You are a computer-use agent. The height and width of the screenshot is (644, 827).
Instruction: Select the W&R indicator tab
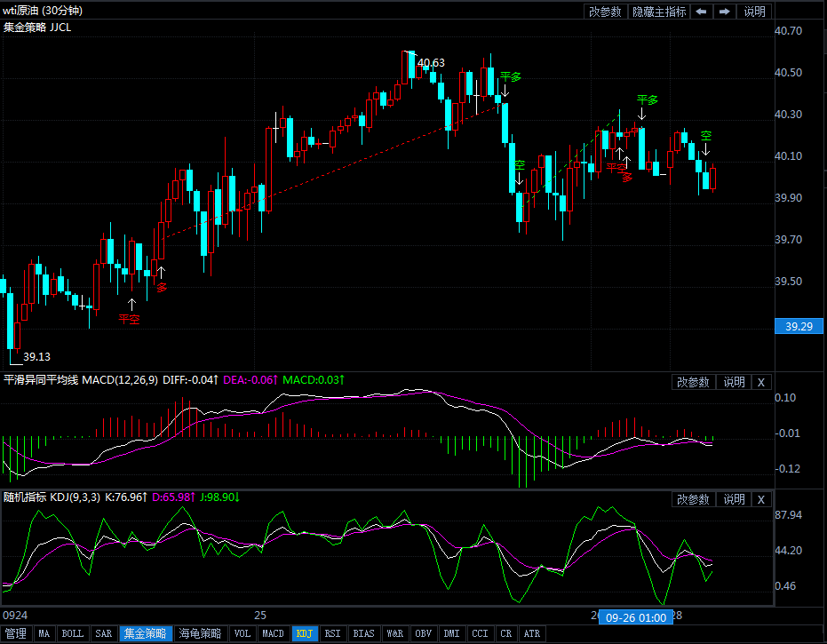pos(394,634)
